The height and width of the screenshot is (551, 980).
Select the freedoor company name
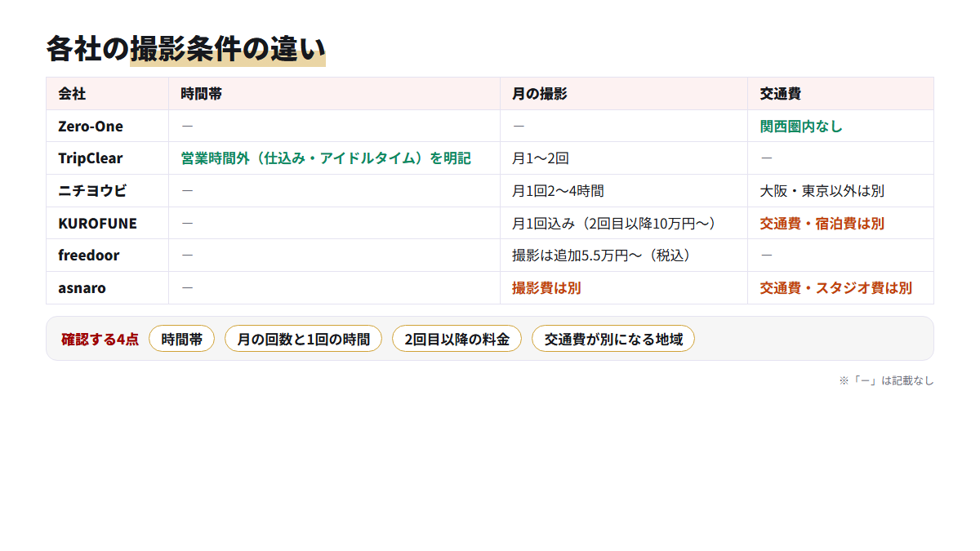pos(88,256)
